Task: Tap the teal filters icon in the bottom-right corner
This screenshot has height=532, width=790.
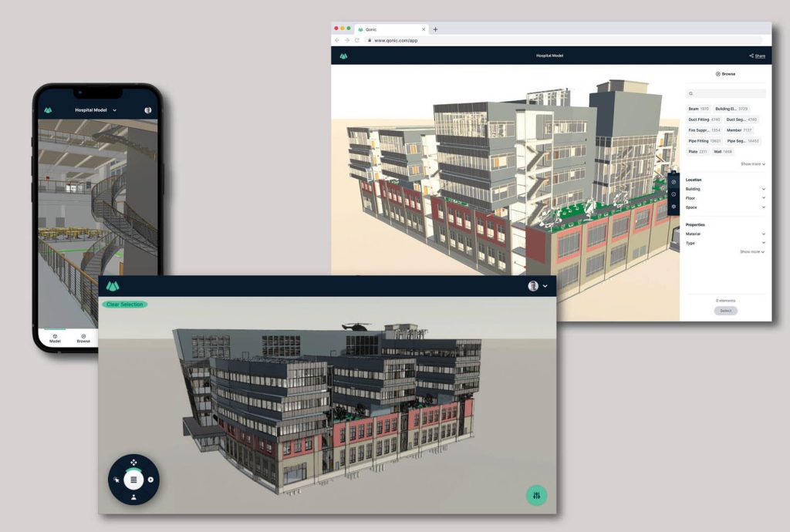Action: coord(538,495)
